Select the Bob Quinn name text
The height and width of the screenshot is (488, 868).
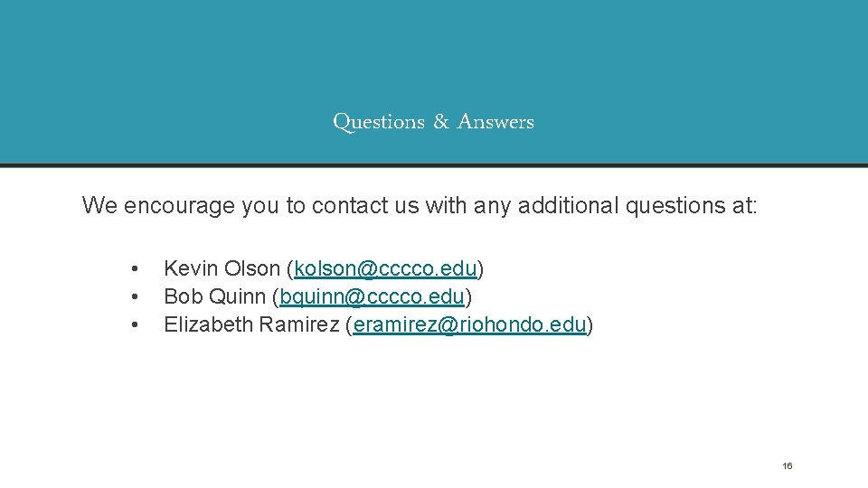point(214,296)
